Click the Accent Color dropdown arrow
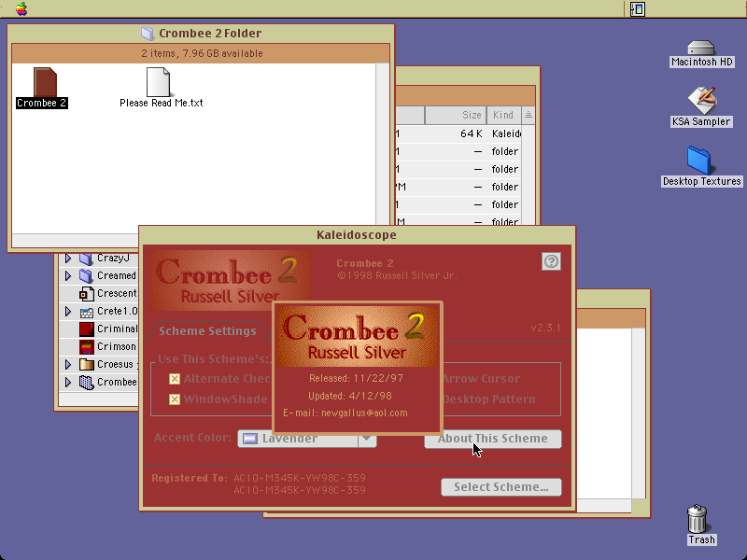 (367, 439)
